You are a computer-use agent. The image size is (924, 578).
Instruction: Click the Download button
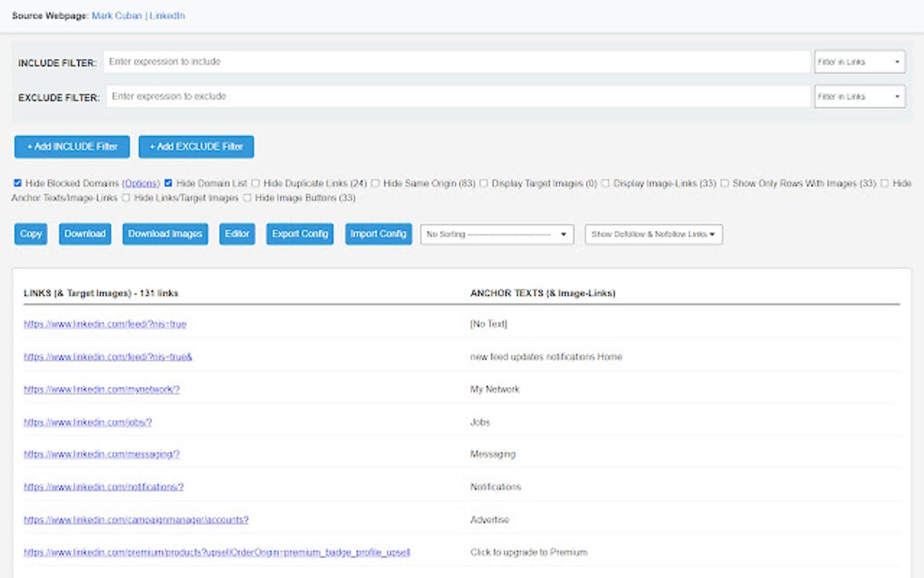click(x=84, y=234)
